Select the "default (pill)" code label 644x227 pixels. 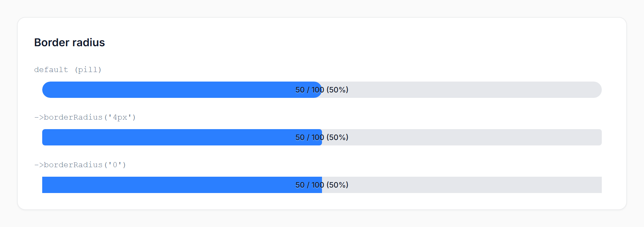click(x=68, y=70)
